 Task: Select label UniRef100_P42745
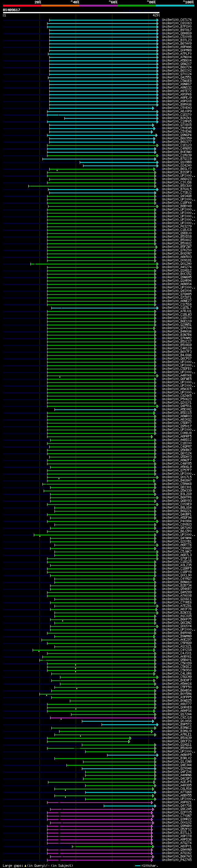click(x=177, y=860)
